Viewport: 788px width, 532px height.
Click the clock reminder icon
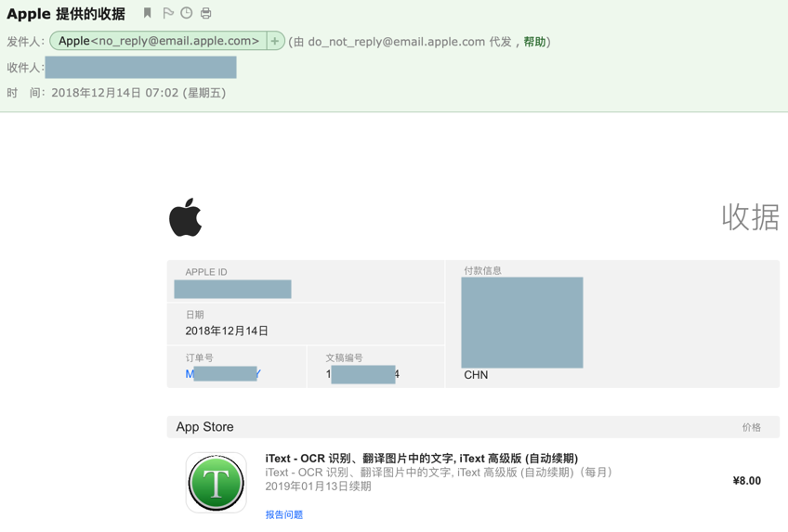[x=187, y=13]
